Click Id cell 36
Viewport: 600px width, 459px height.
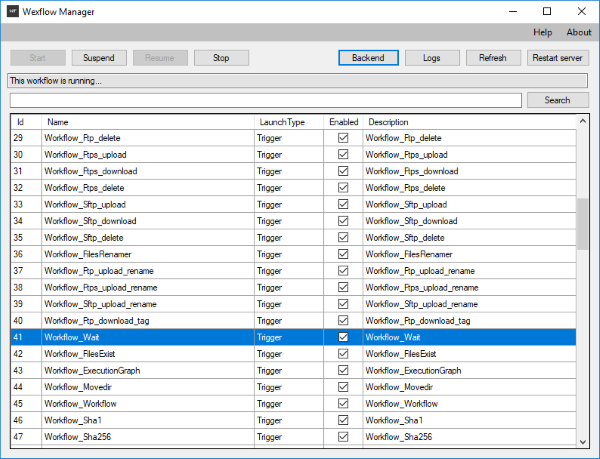tap(26, 254)
